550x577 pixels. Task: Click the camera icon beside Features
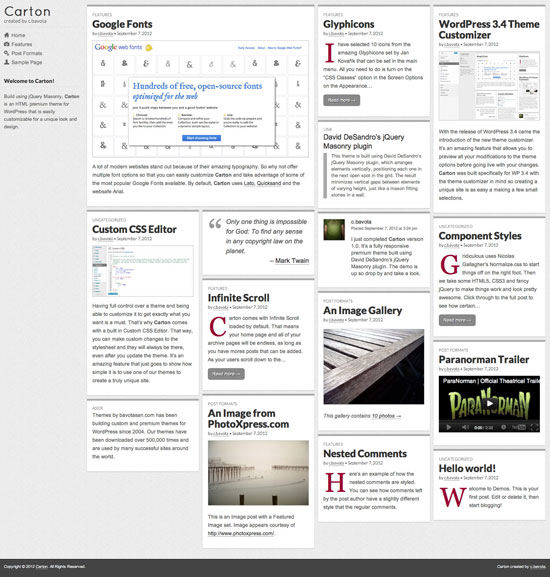click(x=7, y=44)
